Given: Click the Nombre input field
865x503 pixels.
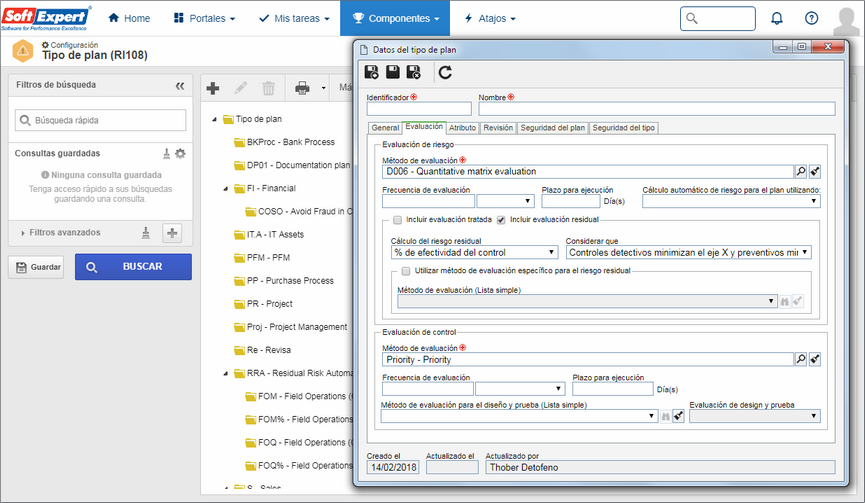Looking at the screenshot, I should (x=656, y=109).
